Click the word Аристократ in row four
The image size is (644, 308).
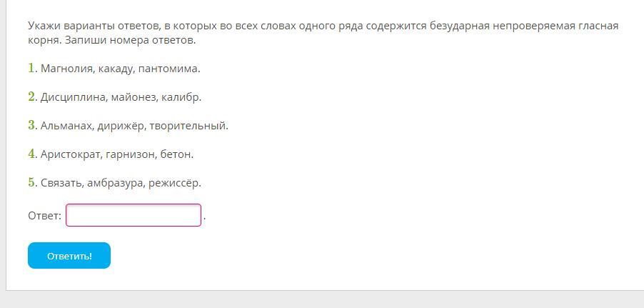(x=71, y=154)
